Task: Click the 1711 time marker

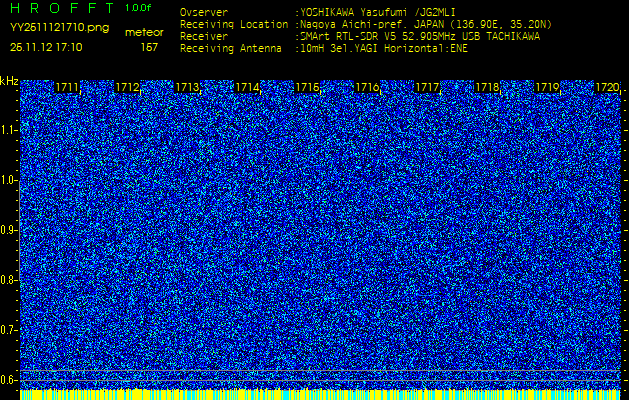Action: [67, 87]
